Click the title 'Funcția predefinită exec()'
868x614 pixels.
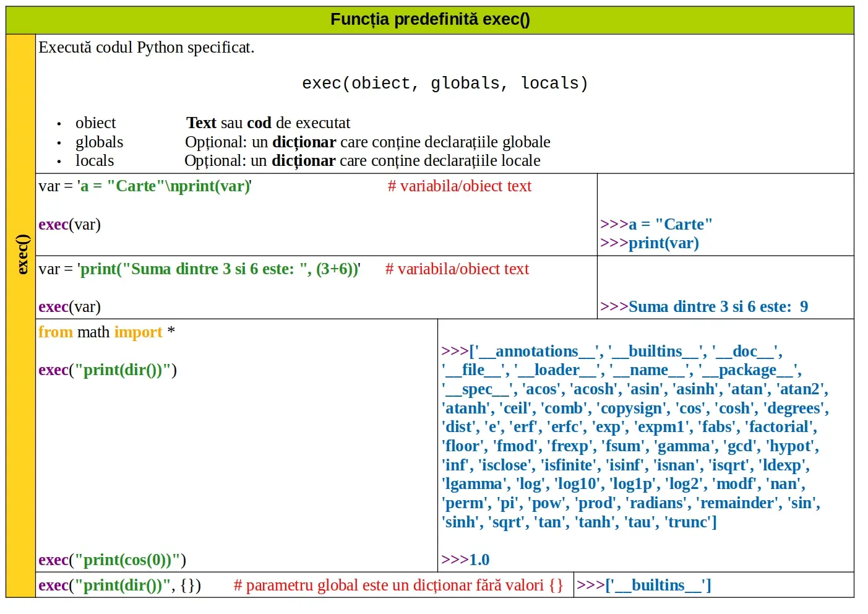[430, 20]
